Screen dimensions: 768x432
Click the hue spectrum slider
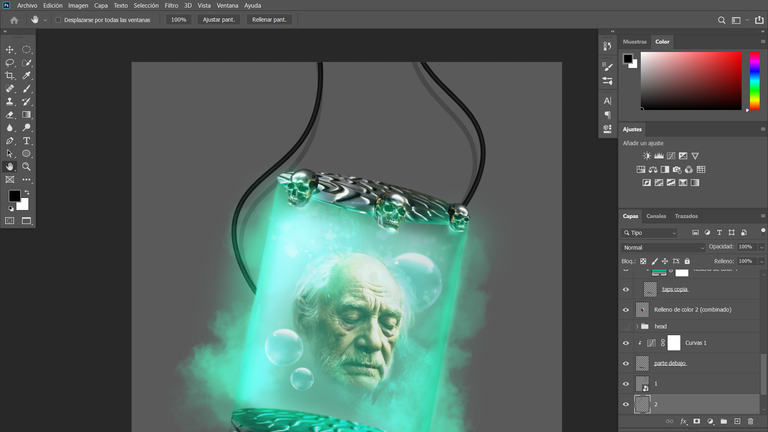[755, 81]
